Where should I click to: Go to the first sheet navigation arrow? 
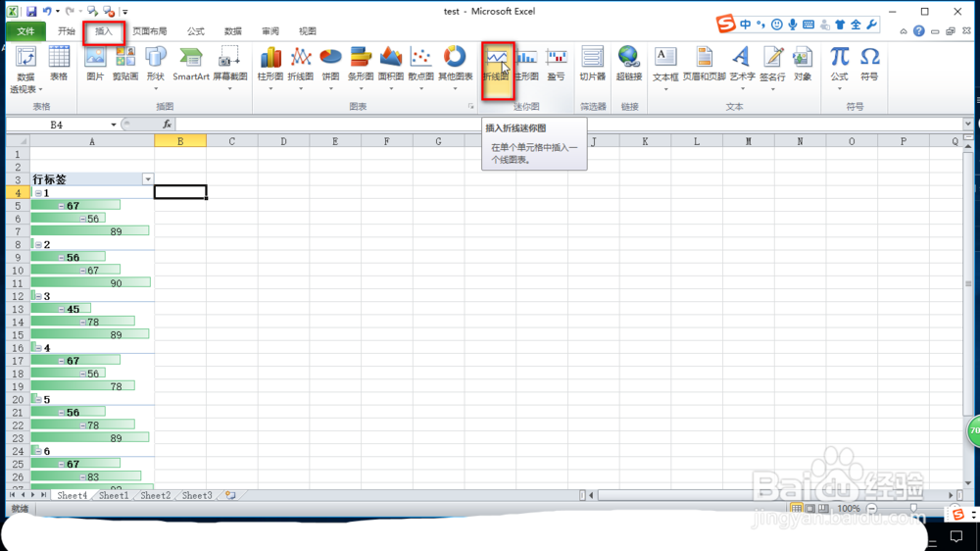(x=12, y=495)
